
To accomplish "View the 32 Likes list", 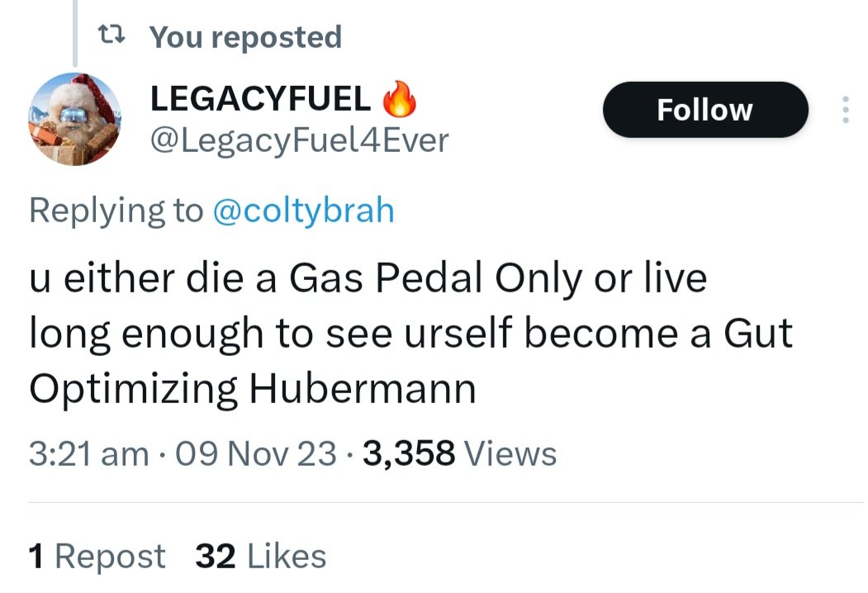I will point(261,556).
